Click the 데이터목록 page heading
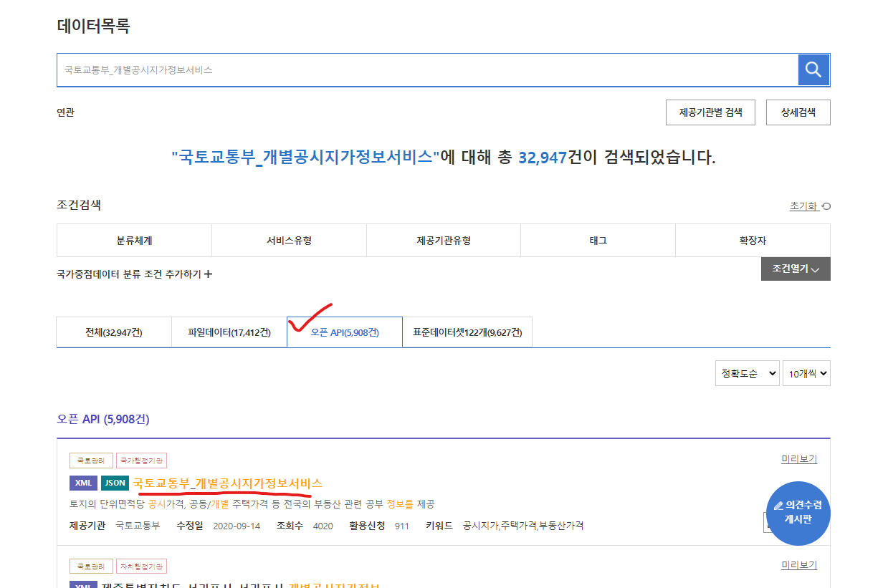888x588 pixels. tap(93, 26)
